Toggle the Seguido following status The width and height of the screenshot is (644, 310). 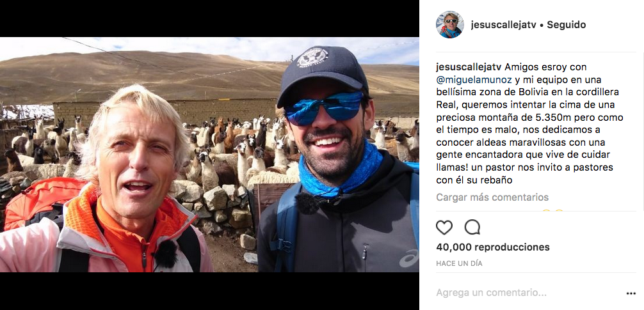point(567,24)
